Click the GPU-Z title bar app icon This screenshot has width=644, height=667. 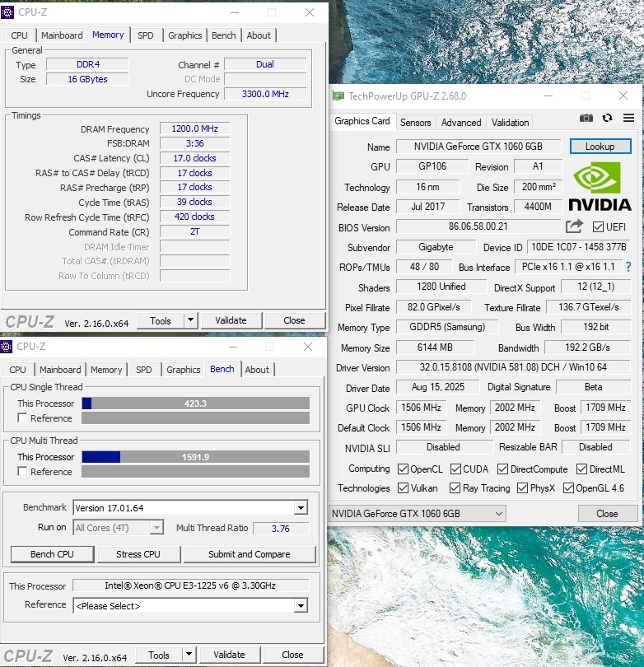click(x=338, y=96)
